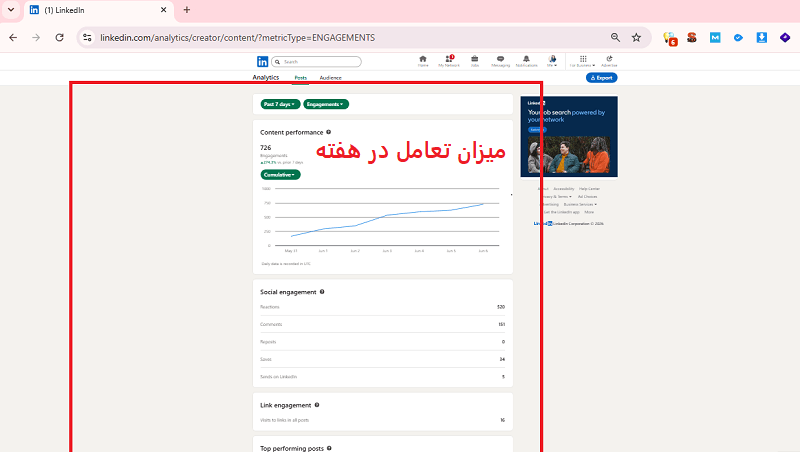This screenshot has height=452, width=800.
Task: Open the Home feed icon
Action: tap(423, 61)
